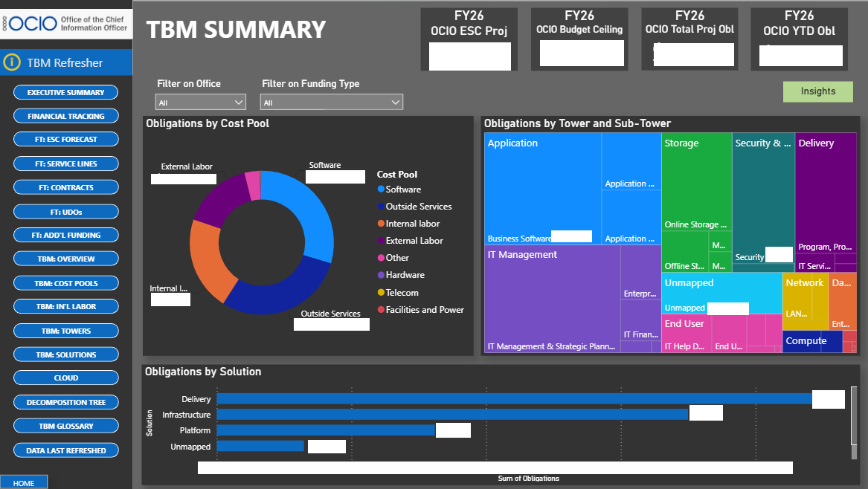Open the Cloud page
Screen dimensions: 868x489
(x=66, y=378)
